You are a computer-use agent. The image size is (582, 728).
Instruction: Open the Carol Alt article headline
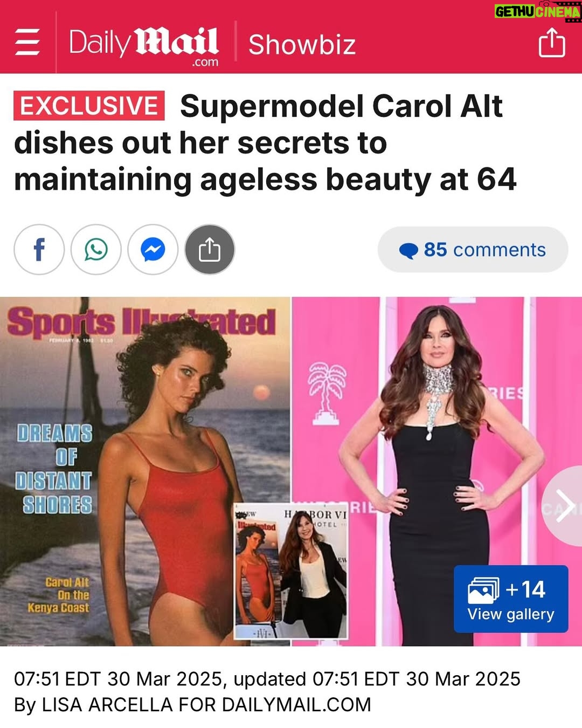coord(265,143)
